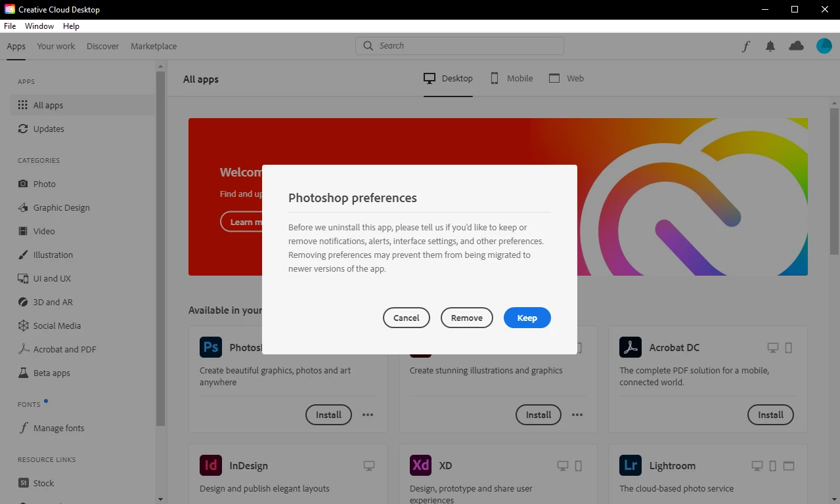Click the Video film icon
Image resolution: width=840 pixels, height=504 pixels.
(23, 231)
